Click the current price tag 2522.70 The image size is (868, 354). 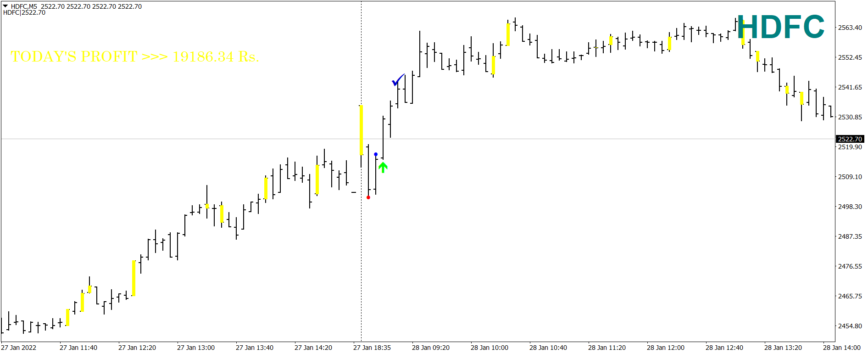pos(850,139)
